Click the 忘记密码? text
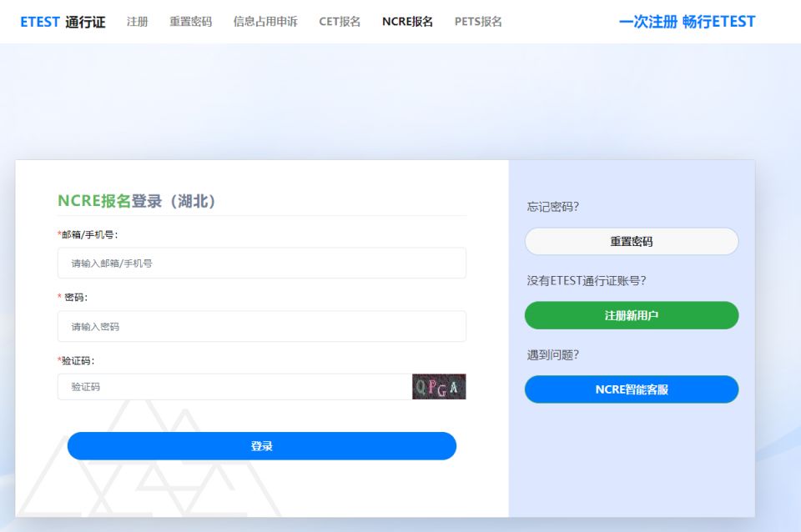Screen dimensions: 801x532 552,206
